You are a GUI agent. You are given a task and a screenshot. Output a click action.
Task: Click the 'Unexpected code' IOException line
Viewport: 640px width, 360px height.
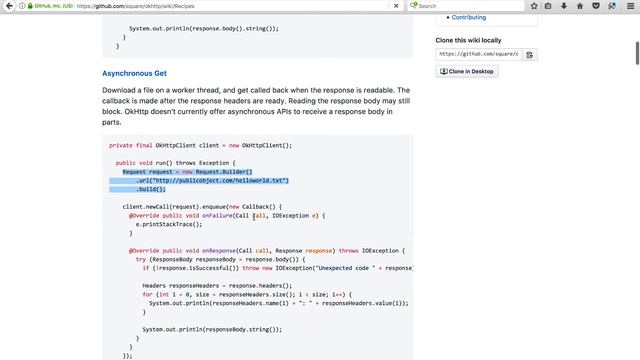coord(278,268)
